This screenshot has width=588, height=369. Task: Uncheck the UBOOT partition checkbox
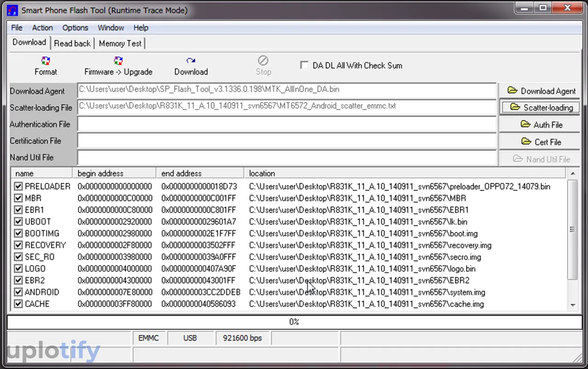18,222
